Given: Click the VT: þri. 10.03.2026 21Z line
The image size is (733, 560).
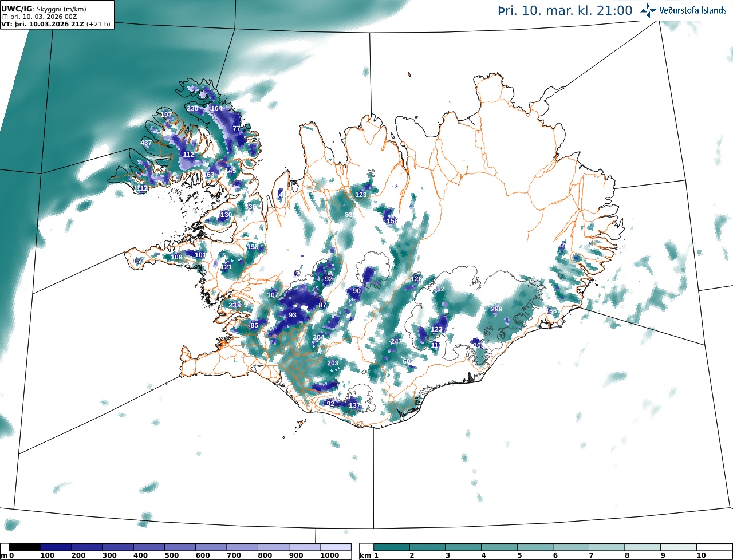Looking at the screenshot, I should click(56, 24).
